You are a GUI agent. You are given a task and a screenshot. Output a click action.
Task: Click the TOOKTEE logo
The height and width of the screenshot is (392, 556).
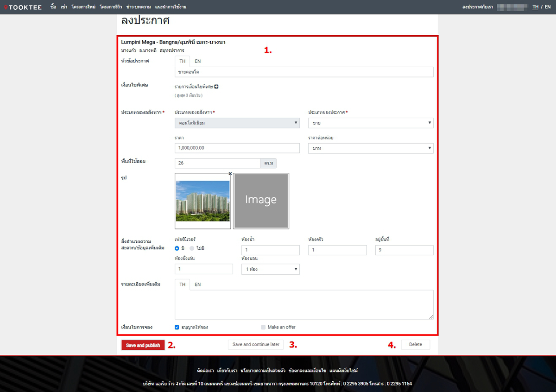click(x=24, y=7)
